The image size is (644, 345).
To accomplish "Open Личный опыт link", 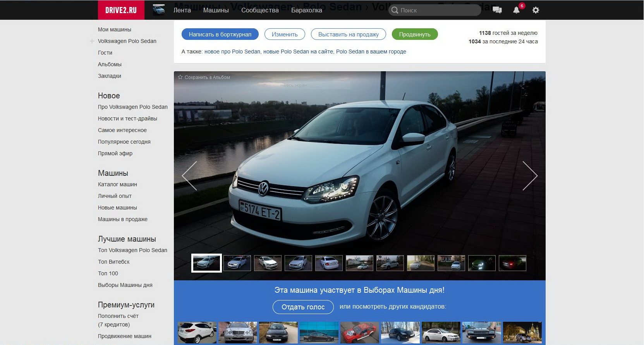I will (x=115, y=196).
